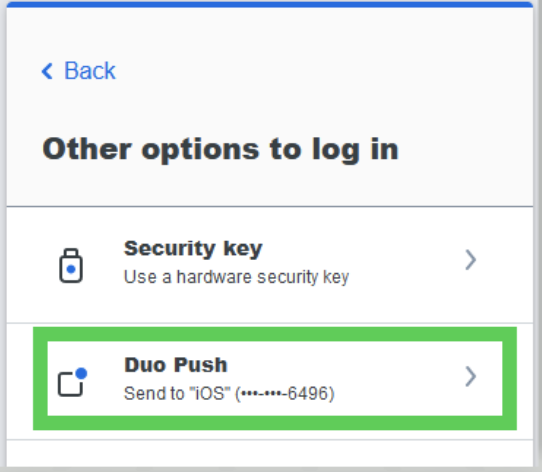
Task: Click the word "Push" in Duo Push
Action: [x=200, y=365]
